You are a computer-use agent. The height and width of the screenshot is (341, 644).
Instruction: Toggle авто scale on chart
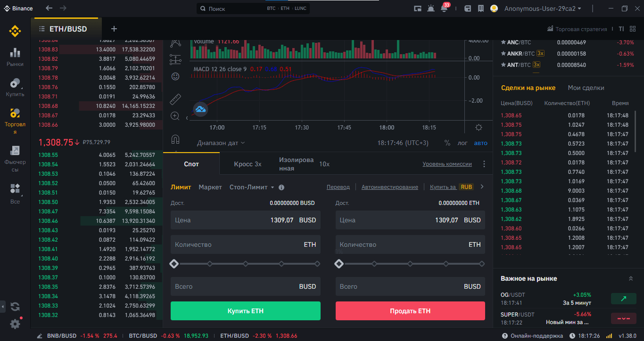pyautogui.click(x=480, y=143)
